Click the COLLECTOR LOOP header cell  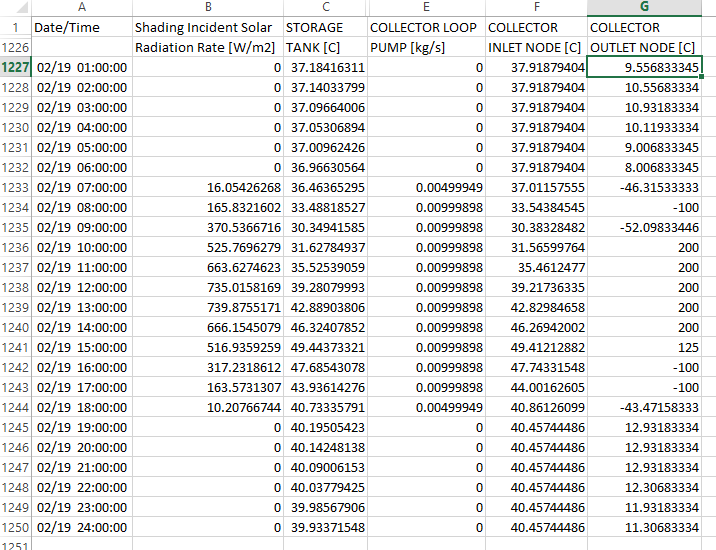[426, 27]
